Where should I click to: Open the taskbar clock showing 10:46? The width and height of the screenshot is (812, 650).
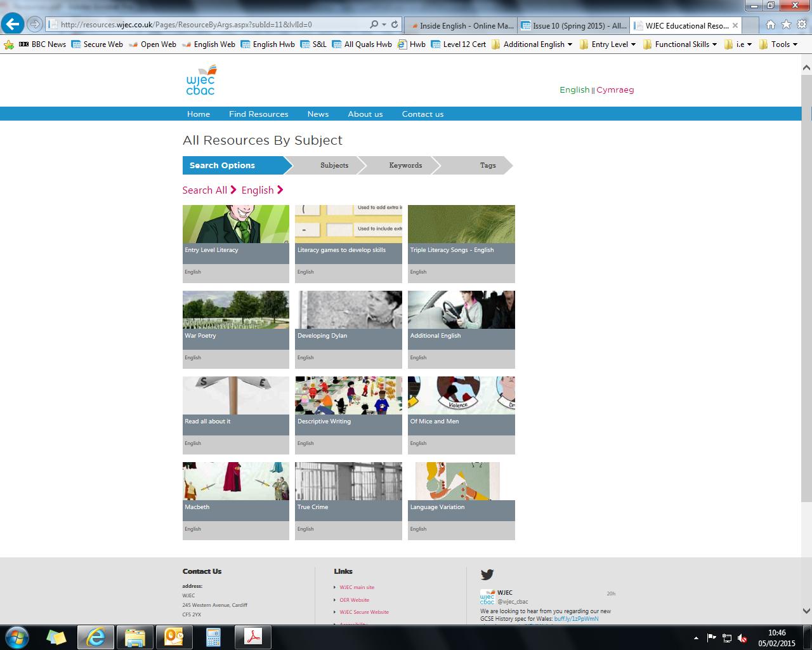point(777,637)
